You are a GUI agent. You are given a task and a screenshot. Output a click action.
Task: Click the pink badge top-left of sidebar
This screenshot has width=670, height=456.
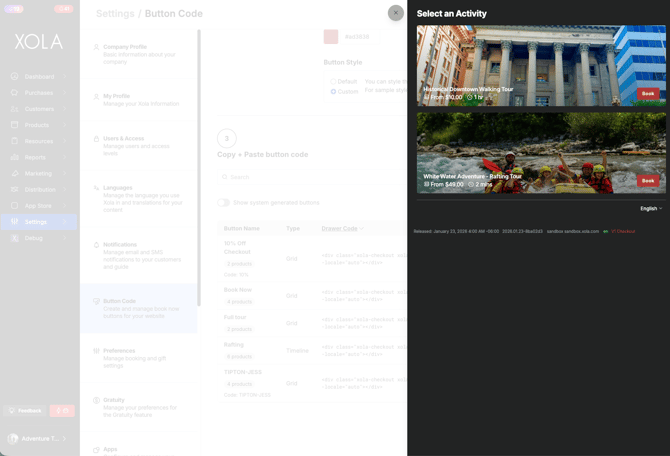tap(14, 9)
